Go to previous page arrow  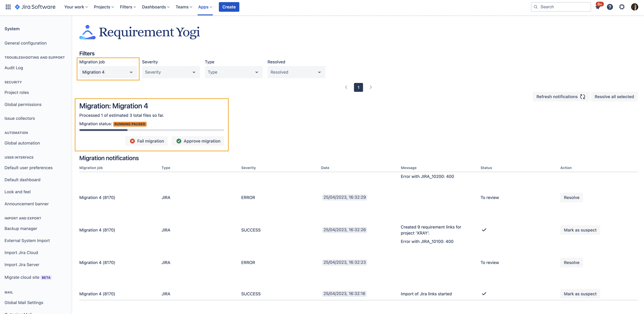(346, 87)
